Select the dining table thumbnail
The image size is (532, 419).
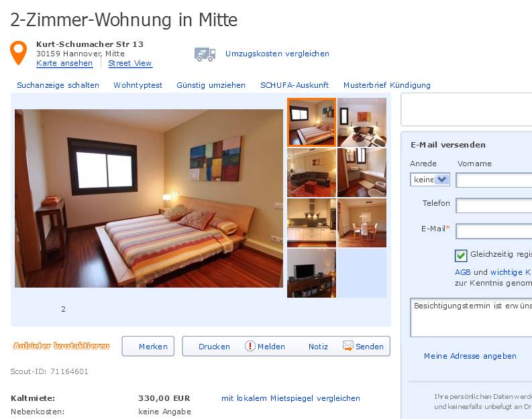tap(362, 223)
